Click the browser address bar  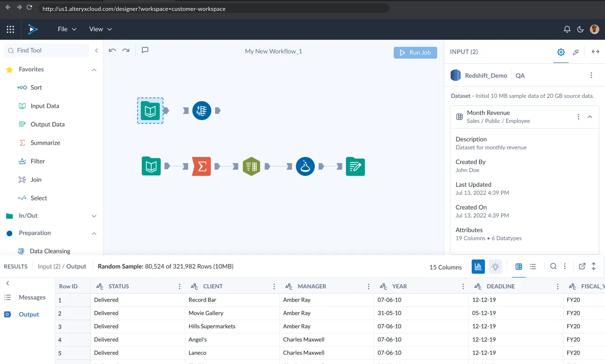214,9
